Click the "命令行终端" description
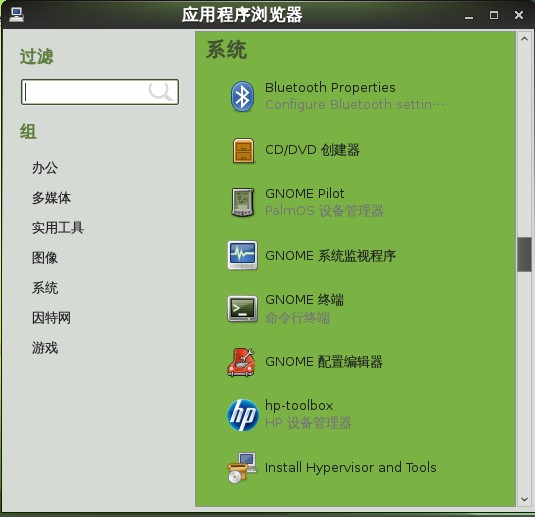This screenshot has width=535, height=517. click(297, 318)
